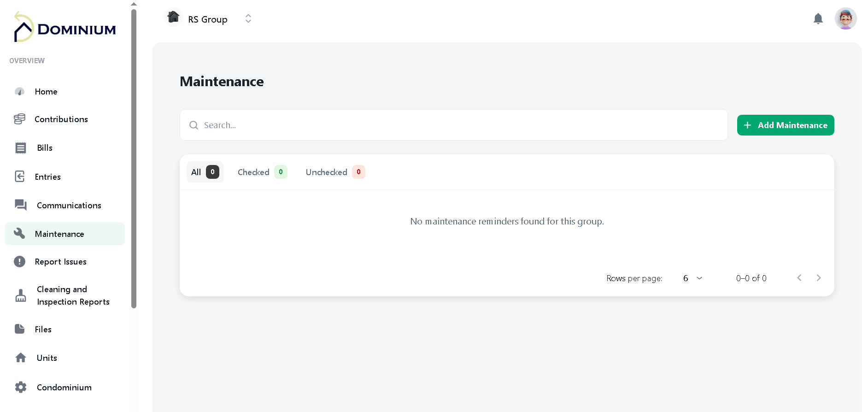The width and height of the screenshot is (868, 412).
Task: Click the RS Group house icon
Action: pos(173,18)
